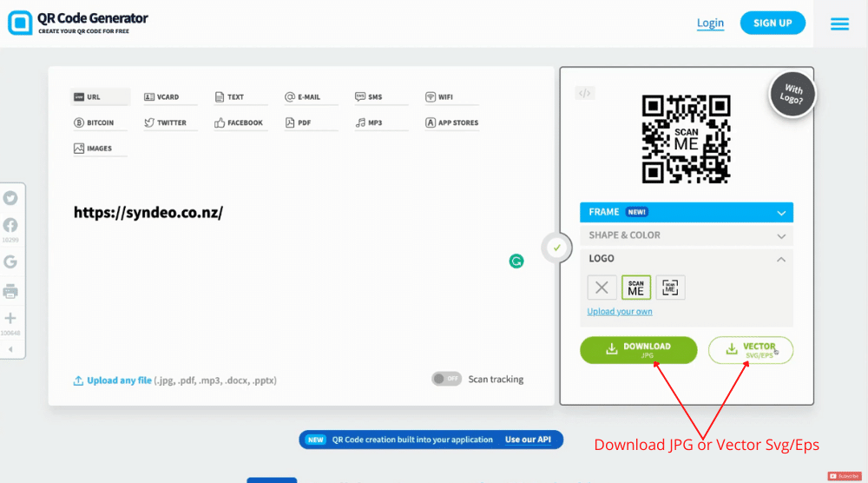Click Upload any file link
Image resolution: width=868 pixels, height=483 pixels.
tap(119, 380)
